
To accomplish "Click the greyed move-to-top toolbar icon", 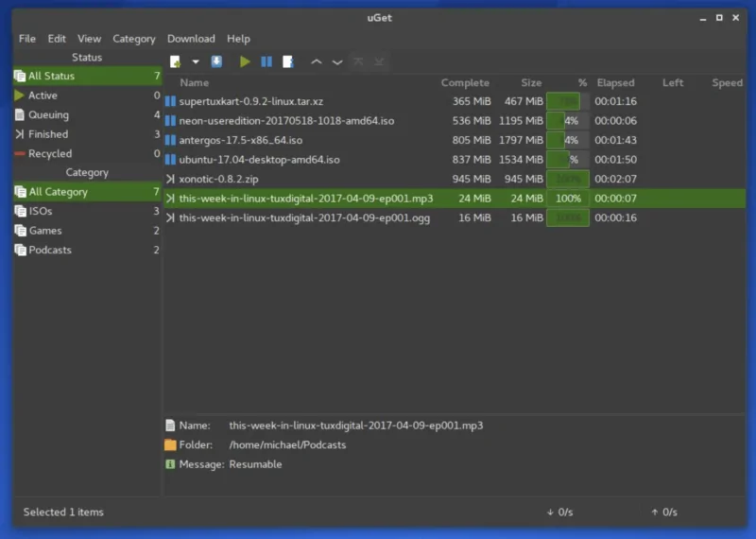I will pyautogui.click(x=358, y=61).
